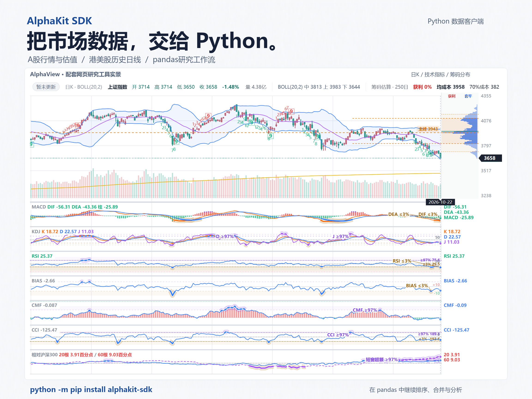Screen dimensions: 532x399
Task: Click the 短窗超额 ≥97% annotation
Action: (382, 360)
